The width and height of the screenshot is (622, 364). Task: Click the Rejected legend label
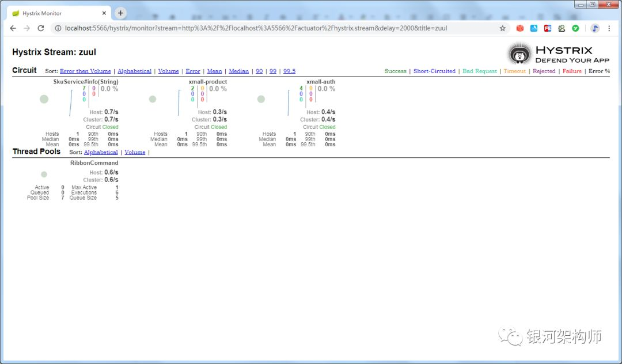click(544, 71)
